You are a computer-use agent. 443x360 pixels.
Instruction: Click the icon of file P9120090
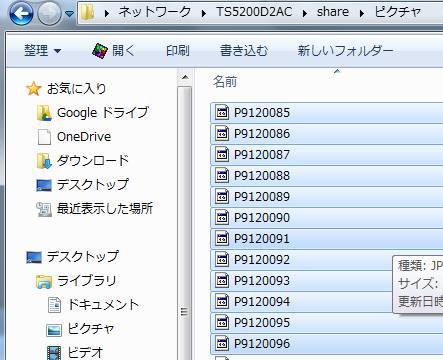222,217
